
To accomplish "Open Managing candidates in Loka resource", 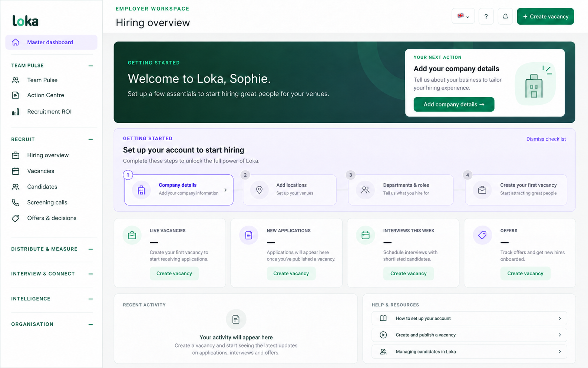I will (x=469, y=352).
